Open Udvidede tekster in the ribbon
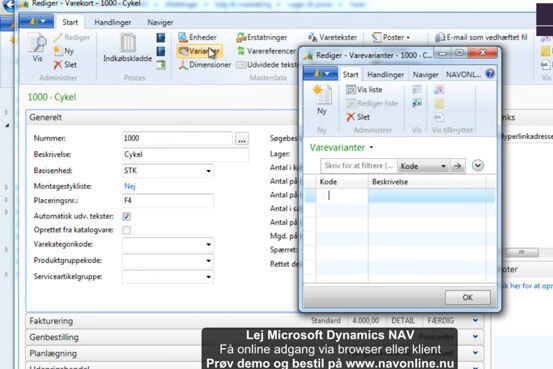The width and height of the screenshot is (553, 369). (x=267, y=65)
